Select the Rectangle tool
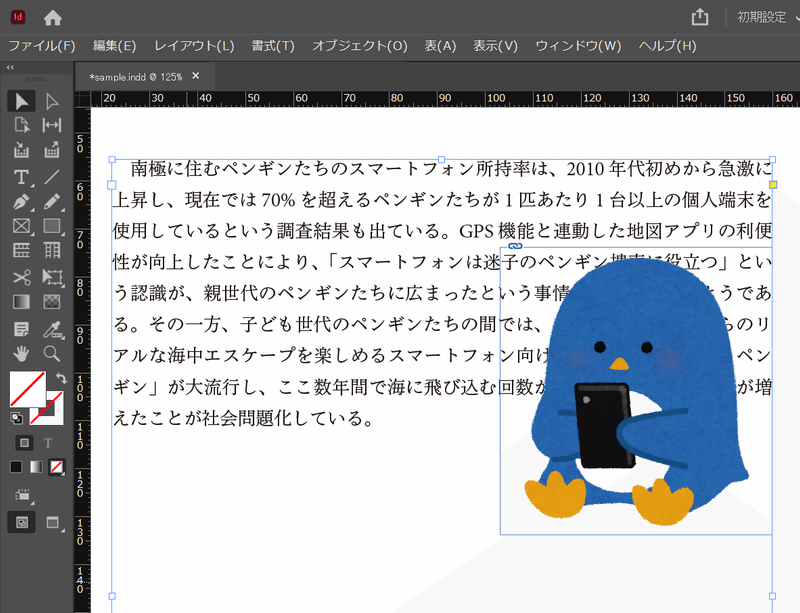The image size is (800, 613). (52, 226)
